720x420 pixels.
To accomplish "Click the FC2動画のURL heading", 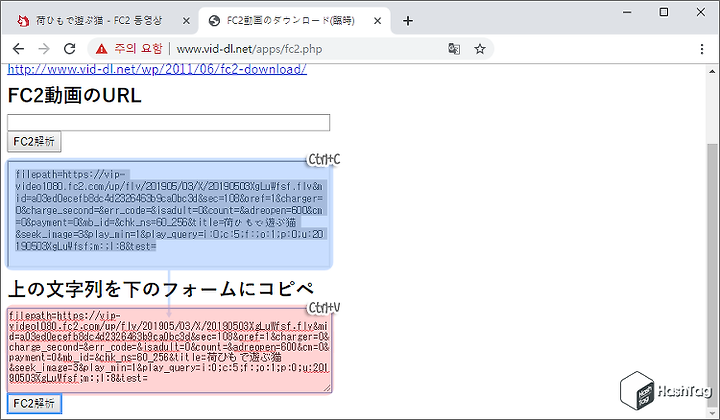I will (x=74, y=95).
